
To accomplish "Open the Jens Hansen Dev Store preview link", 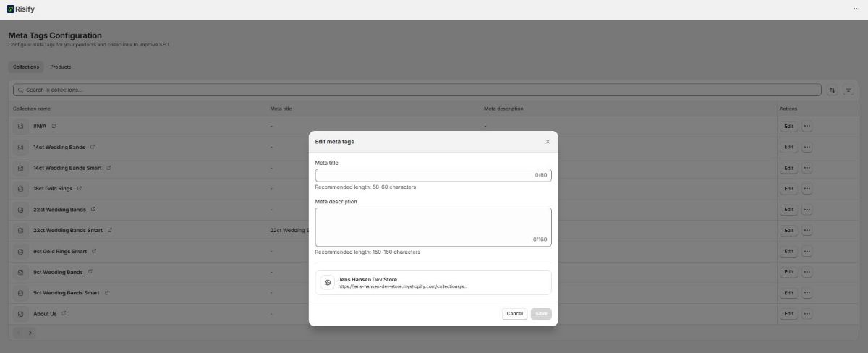I will (433, 283).
